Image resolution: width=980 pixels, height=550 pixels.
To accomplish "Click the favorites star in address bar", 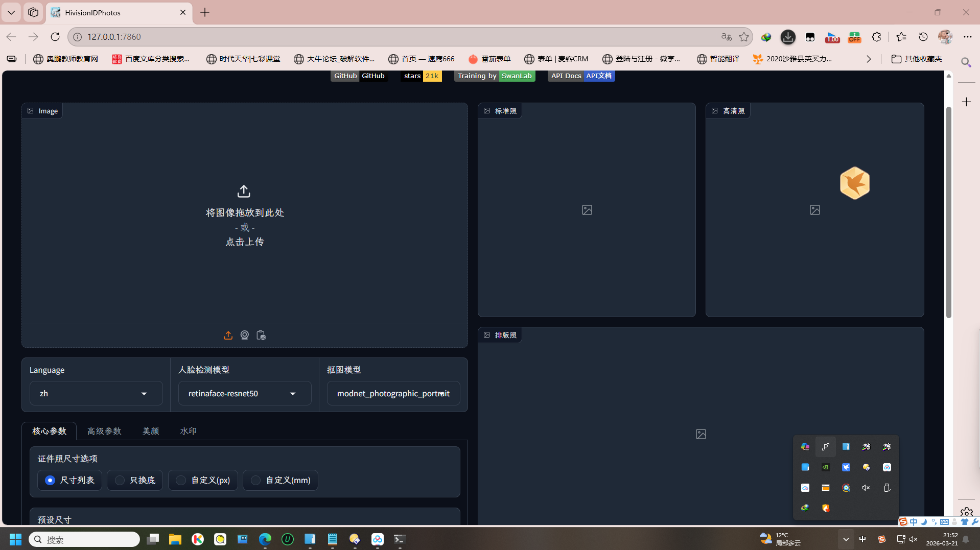I will (x=744, y=37).
